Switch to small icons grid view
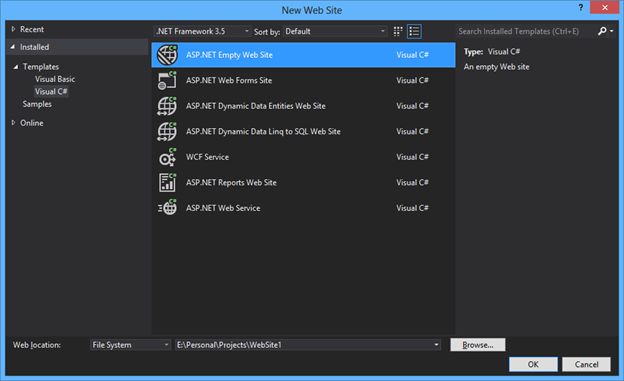The image size is (624, 381). click(x=398, y=31)
